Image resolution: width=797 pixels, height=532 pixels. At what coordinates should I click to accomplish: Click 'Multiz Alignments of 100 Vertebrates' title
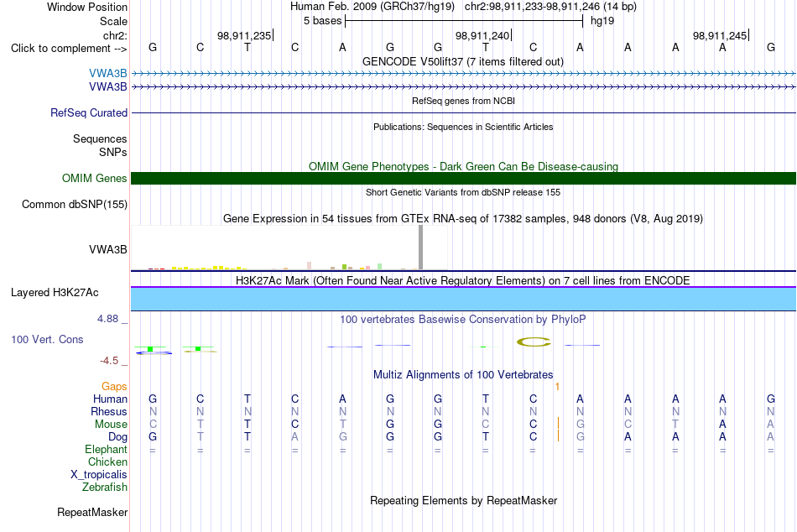[x=463, y=375]
